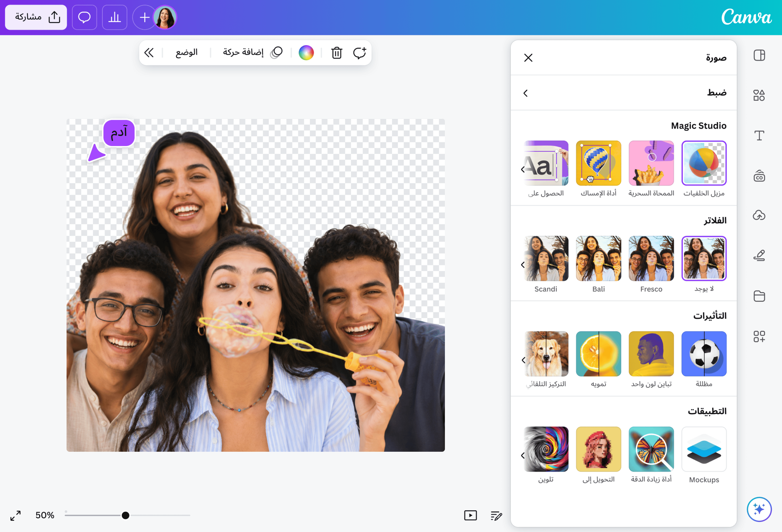Close the صورة image panel

click(528, 58)
